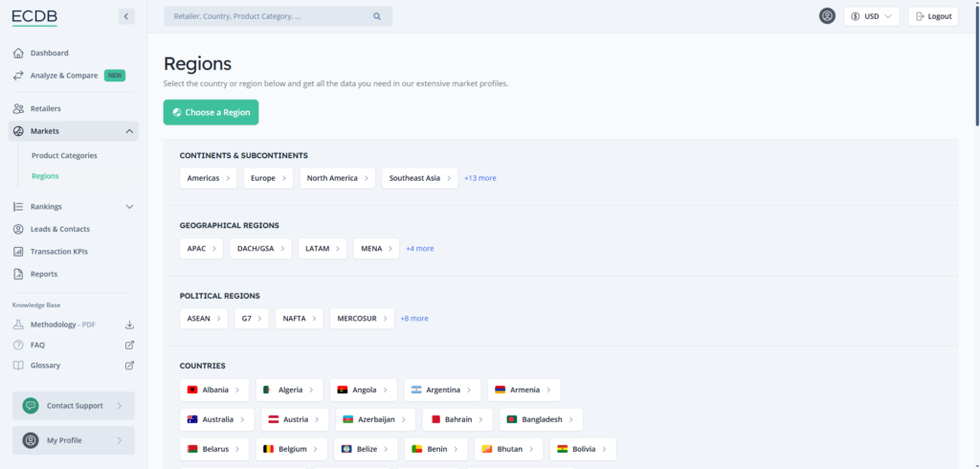Open the USD currency dropdown

pos(871,16)
